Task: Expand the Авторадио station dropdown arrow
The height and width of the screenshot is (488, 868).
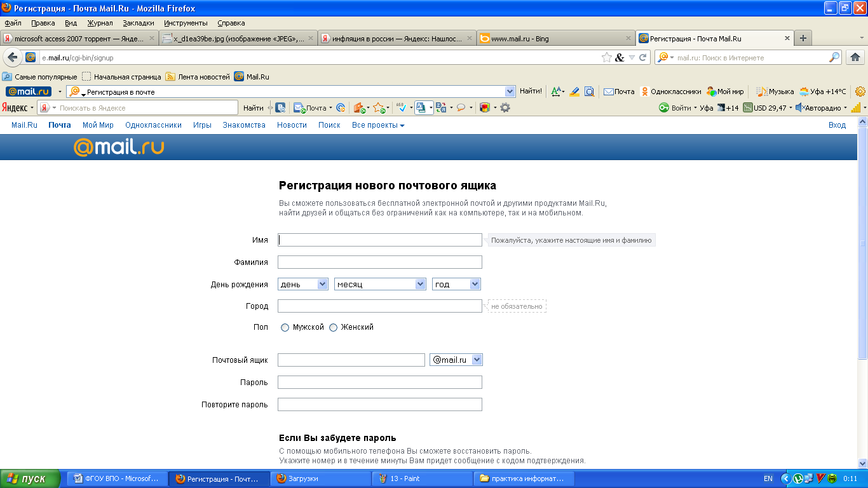Action: pos(846,108)
